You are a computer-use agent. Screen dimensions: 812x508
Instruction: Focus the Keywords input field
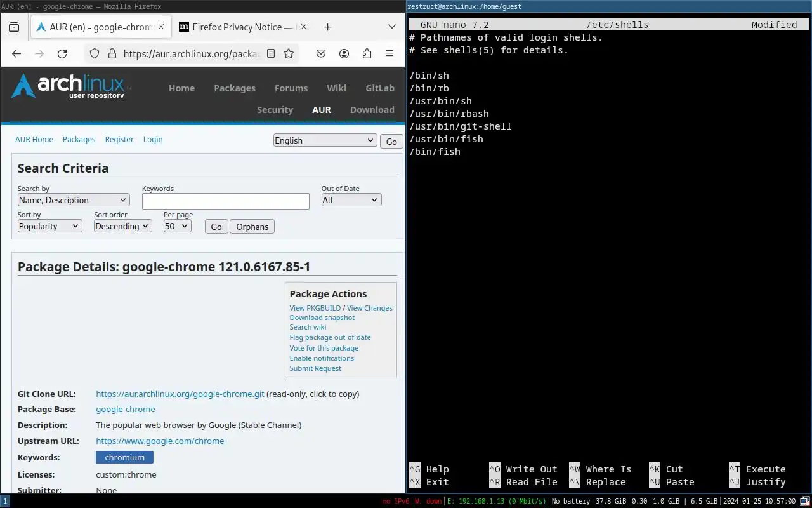point(226,201)
